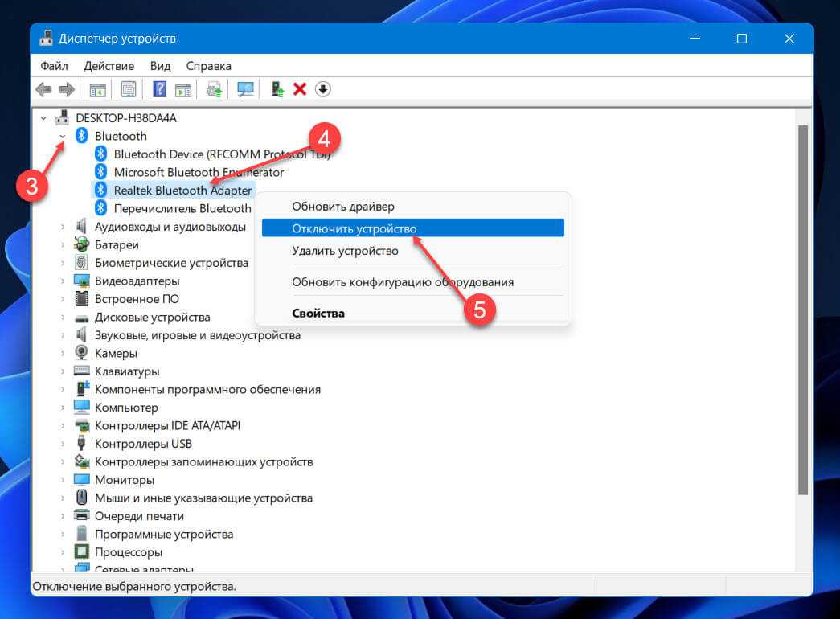Choose Отключить устройство in context menu
Image resolution: width=840 pixels, height=619 pixels.
click(412, 228)
